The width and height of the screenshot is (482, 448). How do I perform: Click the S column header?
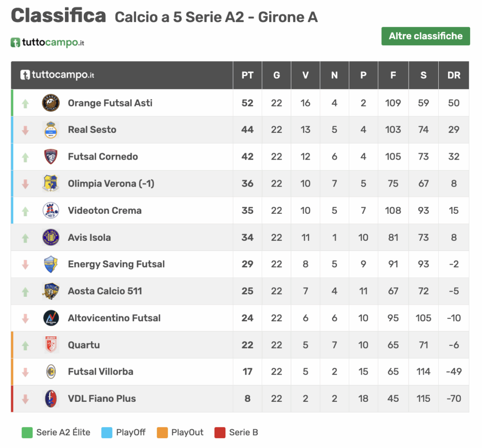423,75
